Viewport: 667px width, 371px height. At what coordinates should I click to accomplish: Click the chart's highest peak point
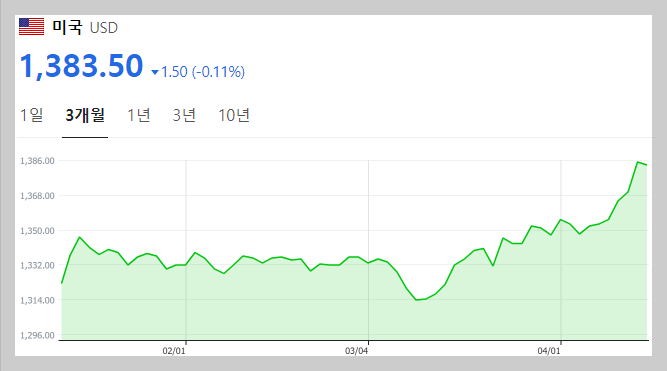tap(638, 162)
